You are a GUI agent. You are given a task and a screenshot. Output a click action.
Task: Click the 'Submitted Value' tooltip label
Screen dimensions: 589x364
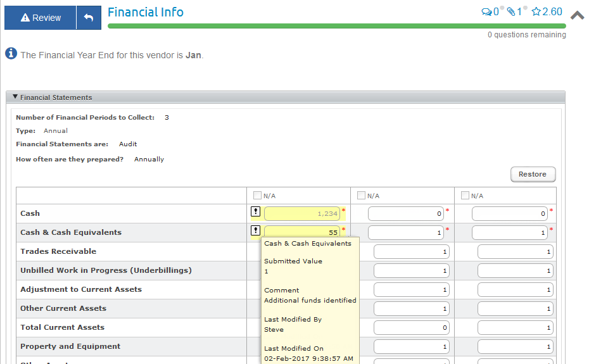point(293,261)
